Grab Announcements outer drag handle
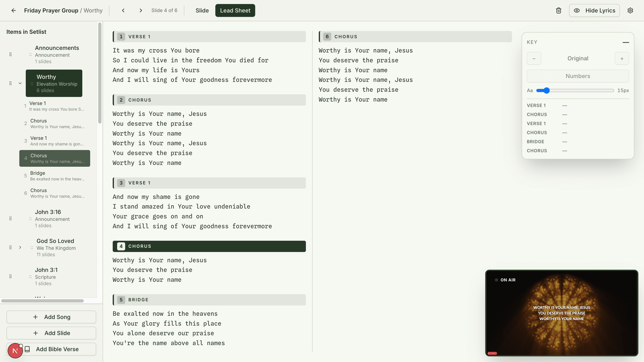 pos(10,55)
